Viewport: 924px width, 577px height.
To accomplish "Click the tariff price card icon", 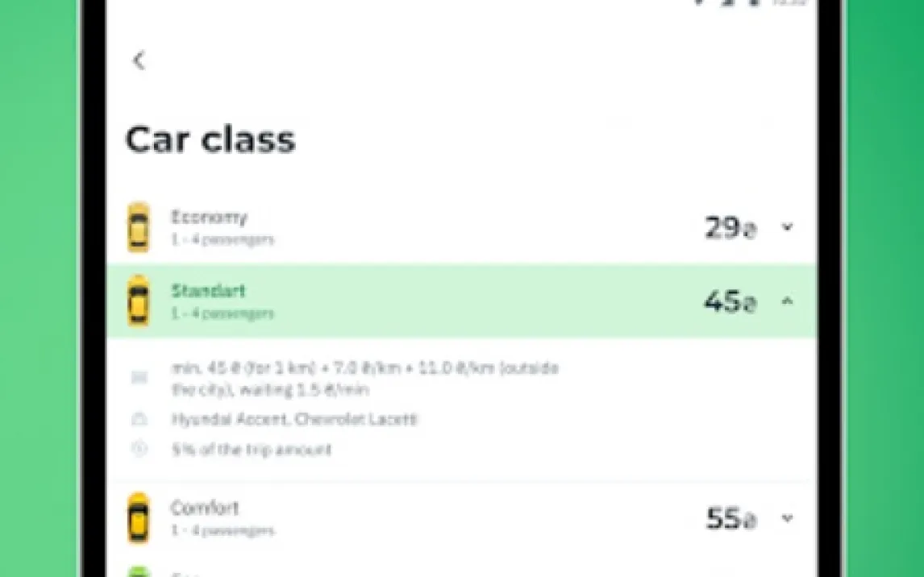I will coord(139,377).
